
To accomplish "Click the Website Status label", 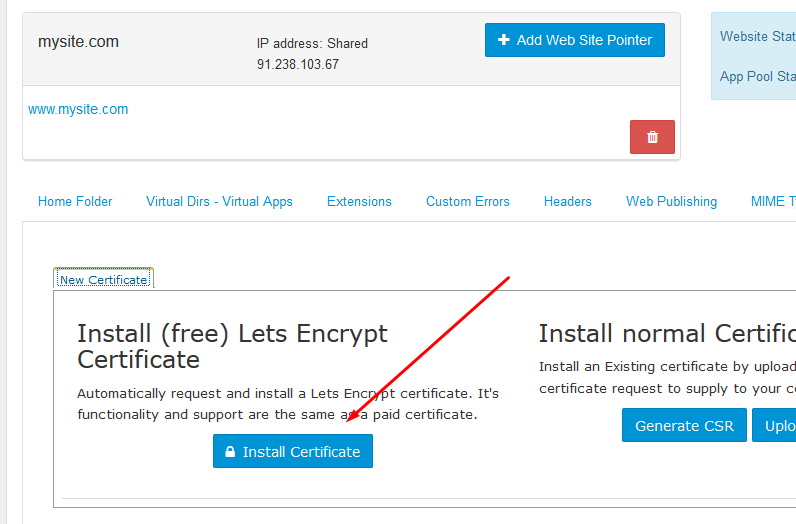I will coord(757,37).
